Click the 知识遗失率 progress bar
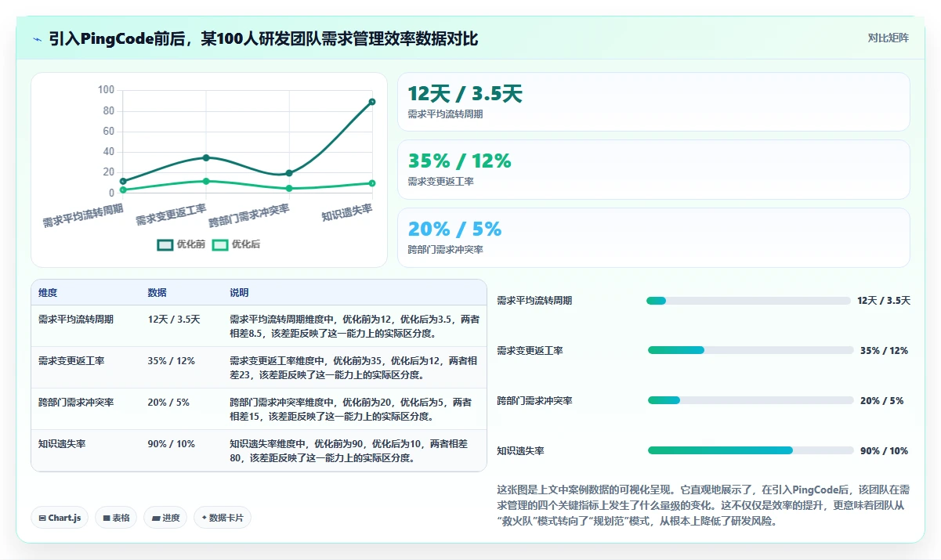 (751, 450)
